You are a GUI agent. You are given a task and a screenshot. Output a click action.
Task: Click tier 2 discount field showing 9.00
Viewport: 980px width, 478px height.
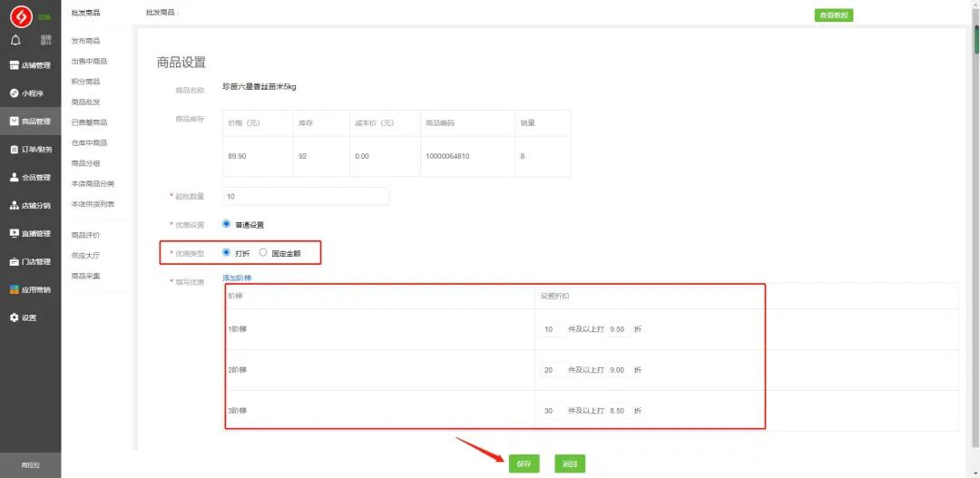tap(618, 370)
